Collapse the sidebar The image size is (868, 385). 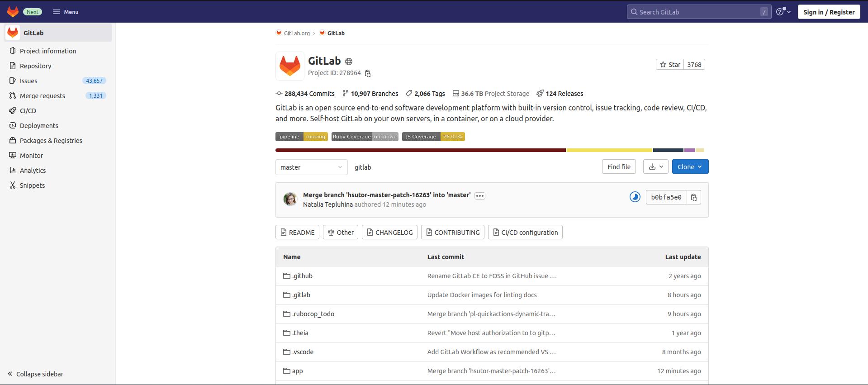[35, 374]
